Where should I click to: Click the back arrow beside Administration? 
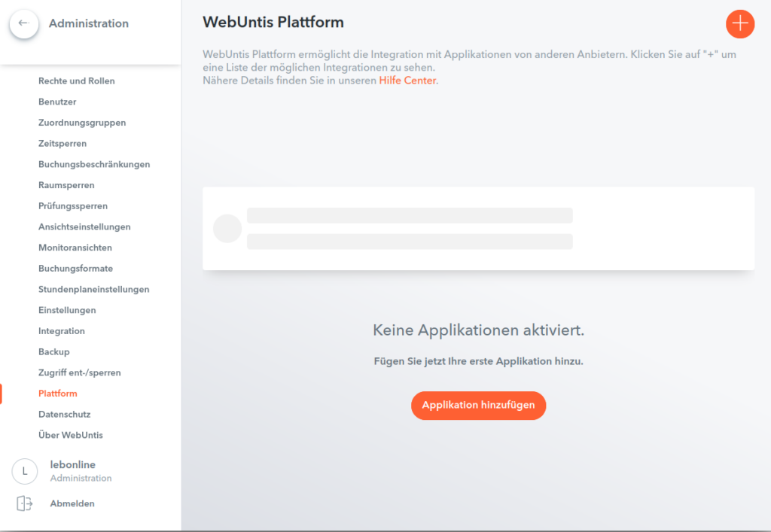tap(23, 23)
